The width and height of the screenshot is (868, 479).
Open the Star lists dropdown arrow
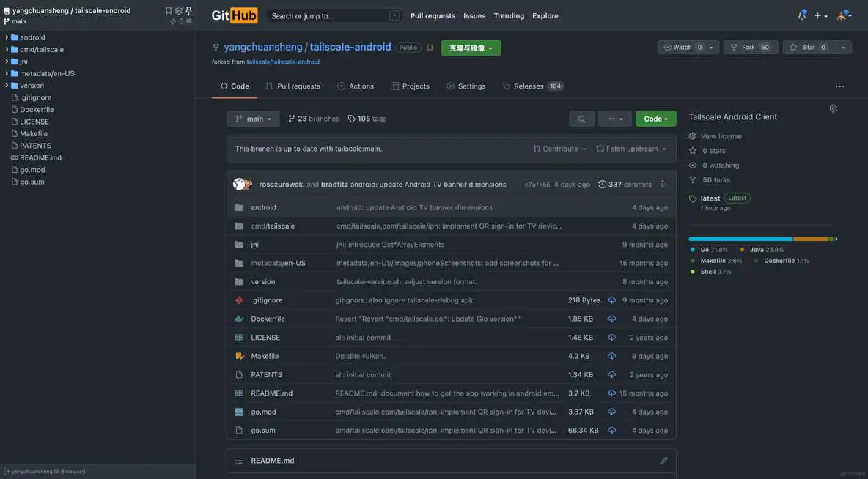pos(843,48)
